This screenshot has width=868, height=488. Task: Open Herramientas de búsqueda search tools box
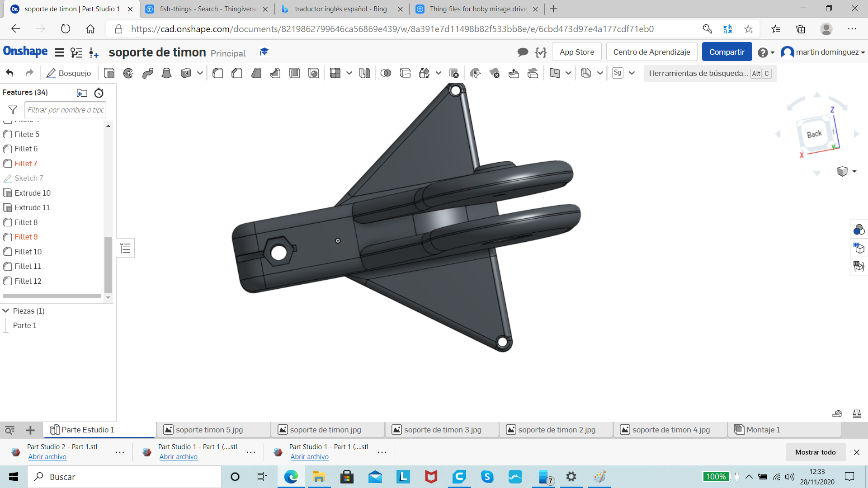click(710, 73)
